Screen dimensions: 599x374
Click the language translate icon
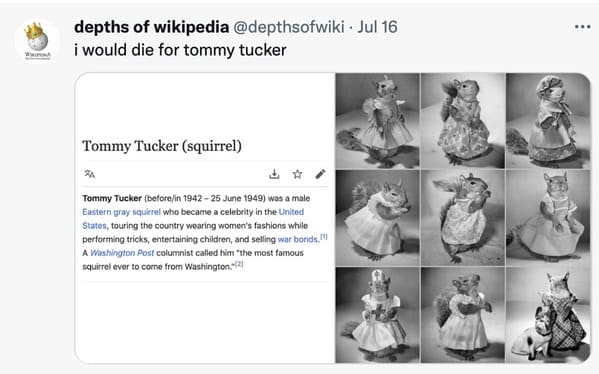coord(90,174)
